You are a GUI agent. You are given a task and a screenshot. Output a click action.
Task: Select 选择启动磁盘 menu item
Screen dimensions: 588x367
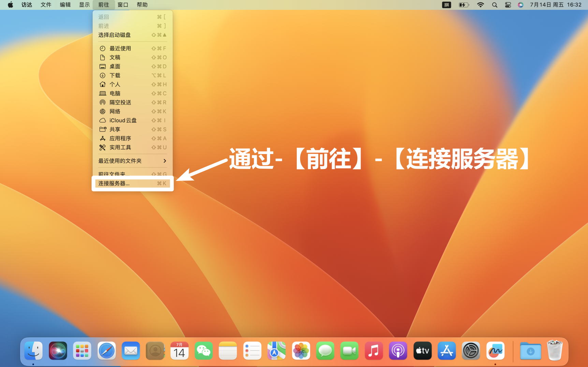[132, 35]
